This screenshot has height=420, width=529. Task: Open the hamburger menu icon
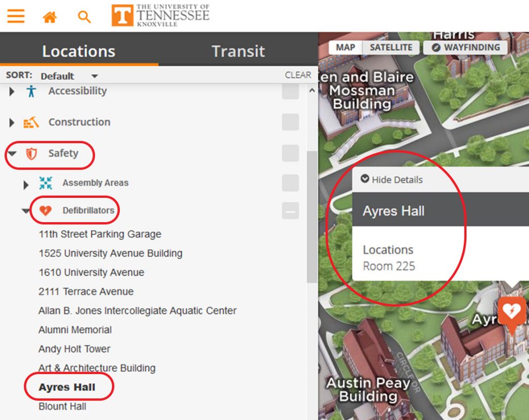click(15, 17)
